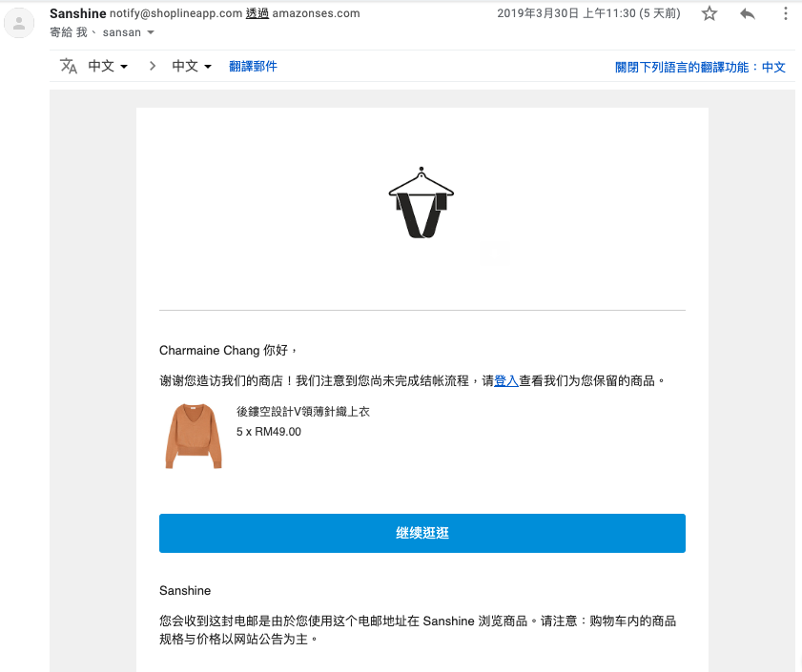Open the source language 中文 dropdown

pyautogui.click(x=108, y=66)
